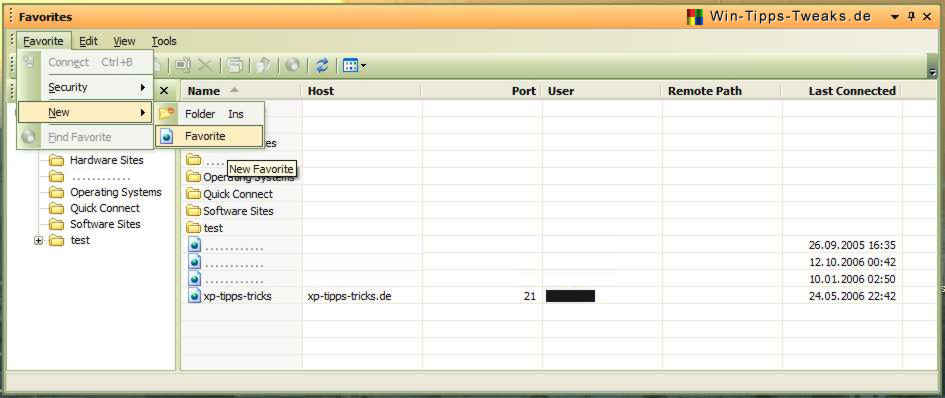The width and height of the screenshot is (945, 398).
Task: Open the panel options dropdown arrow
Action: (896, 17)
